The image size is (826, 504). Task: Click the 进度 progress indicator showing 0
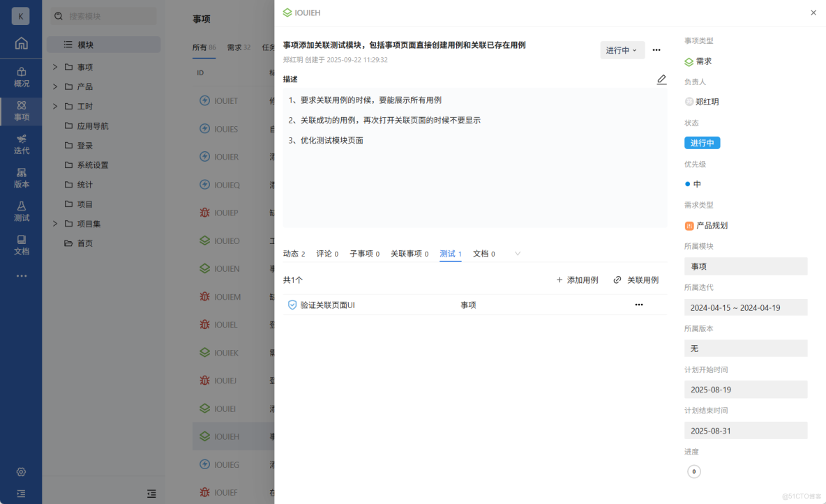tap(693, 471)
